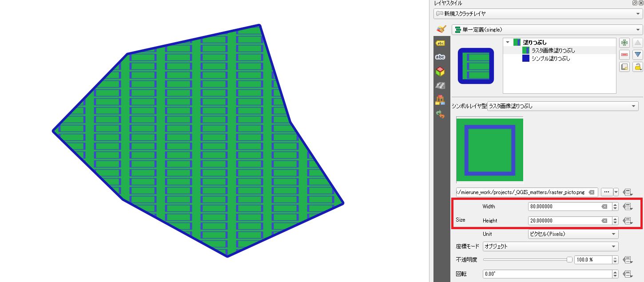Open the style History tab with arrows
The image size is (644, 282).
tap(440, 114)
